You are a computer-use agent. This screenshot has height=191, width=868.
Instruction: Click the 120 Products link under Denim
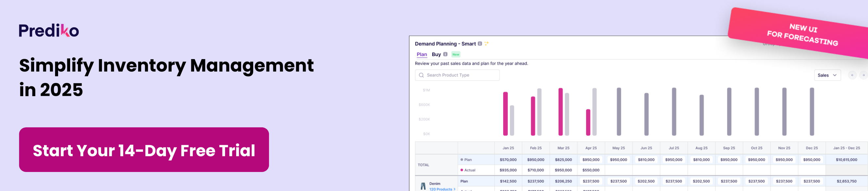442,189
